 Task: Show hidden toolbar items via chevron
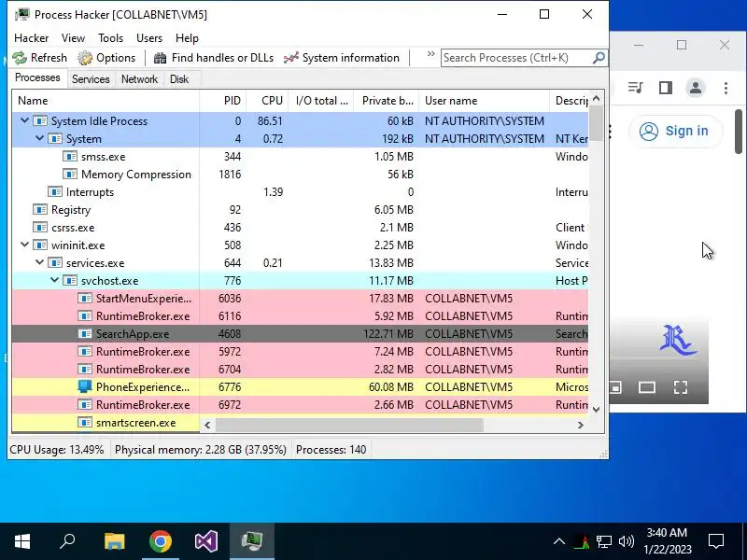point(430,54)
